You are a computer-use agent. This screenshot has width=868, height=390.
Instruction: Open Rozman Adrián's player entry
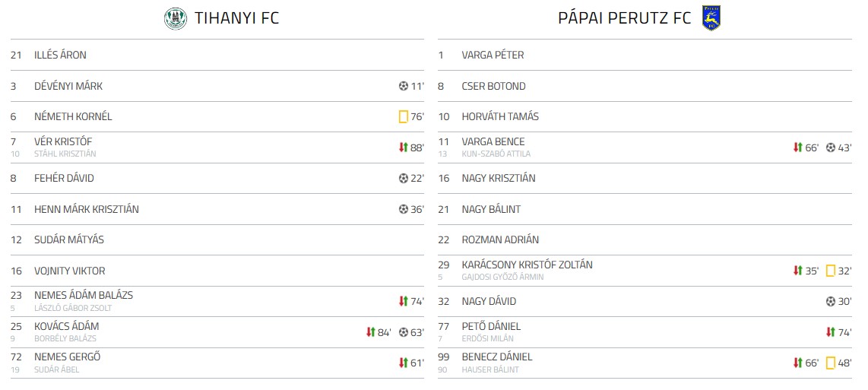click(x=500, y=240)
